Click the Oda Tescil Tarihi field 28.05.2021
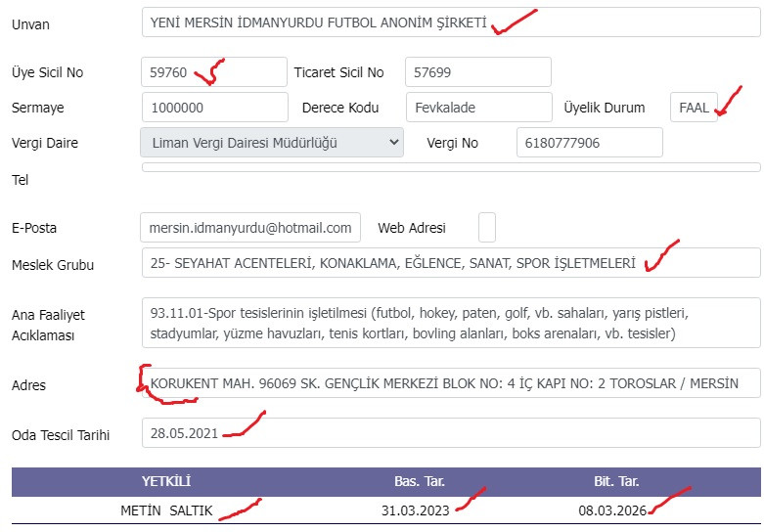Image resolution: width=764 pixels, height=532 pixels. click(x=451, y=432)
